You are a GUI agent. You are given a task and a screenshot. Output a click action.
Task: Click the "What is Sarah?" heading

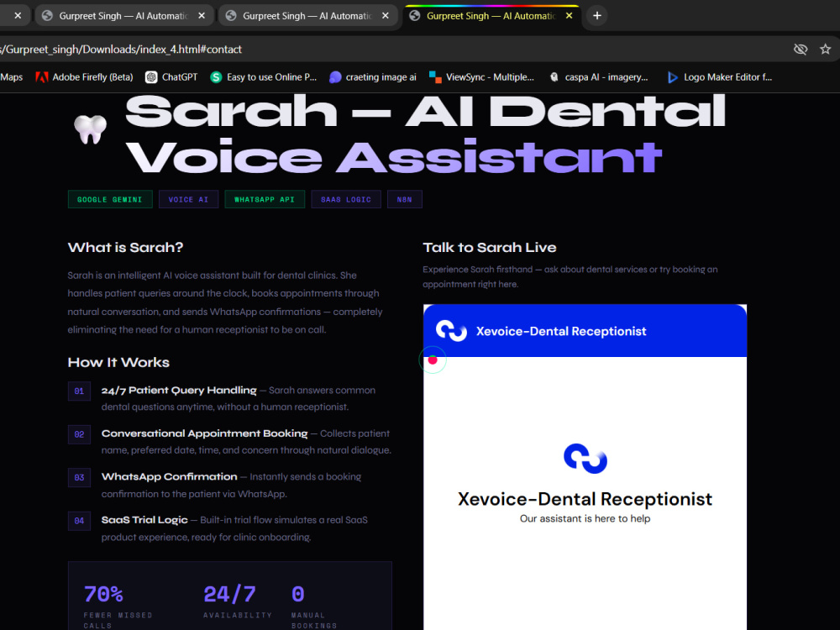coord(125,248)
